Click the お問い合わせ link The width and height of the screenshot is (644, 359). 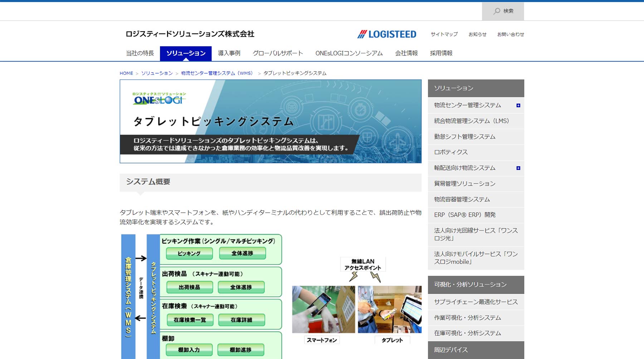[x=511, y=34]
